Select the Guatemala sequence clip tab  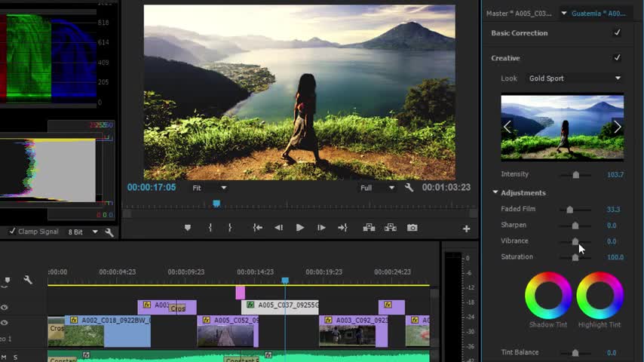click(x=599, y=14)
